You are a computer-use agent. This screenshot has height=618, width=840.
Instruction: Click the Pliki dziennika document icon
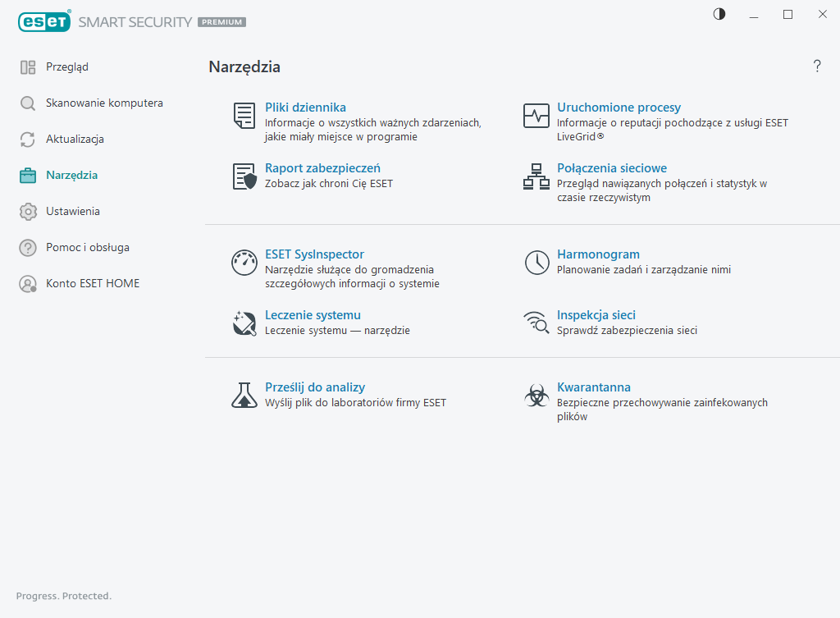(244, 116)
